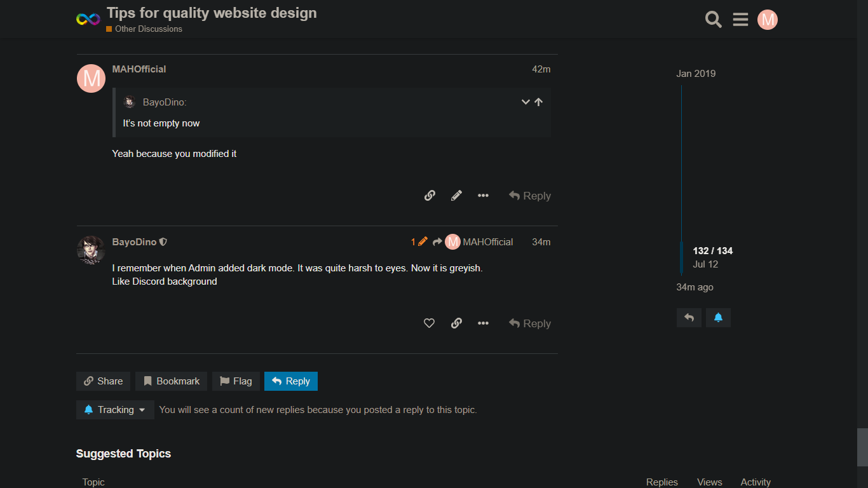
Task: Edit MAHOfficial's post with pencil icon
Action: [x=456, y=196]
